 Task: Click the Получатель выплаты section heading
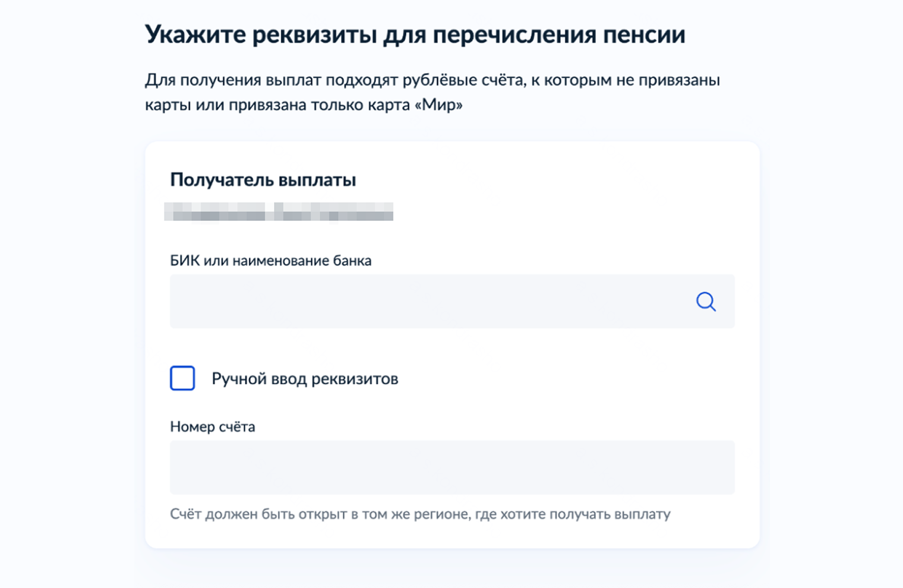click(x=263, y=180)
